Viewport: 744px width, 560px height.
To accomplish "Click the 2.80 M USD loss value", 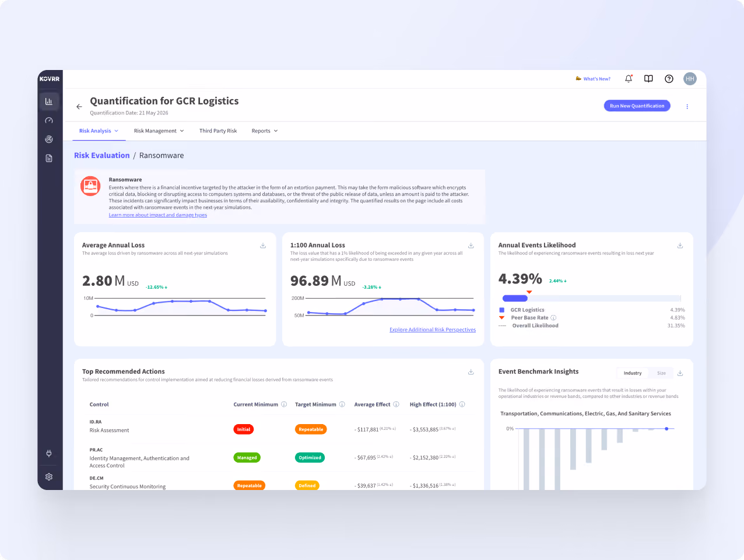I will (x=110, y=281).
